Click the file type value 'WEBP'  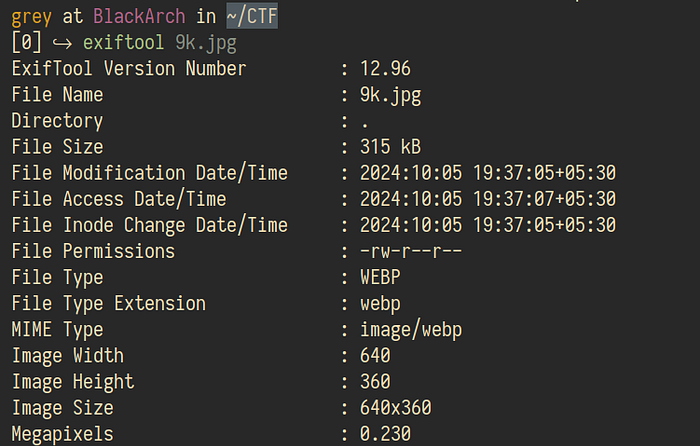(x=380, y=277)
